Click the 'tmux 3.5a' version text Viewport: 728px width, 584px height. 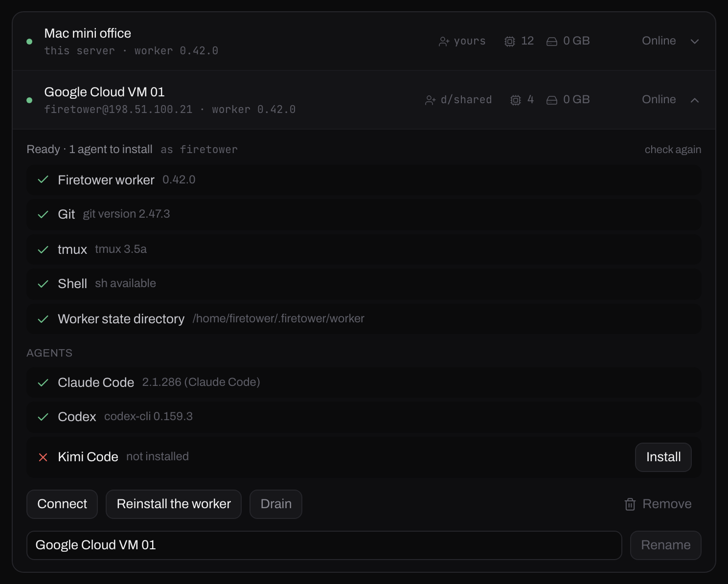[x=121, y=249]
